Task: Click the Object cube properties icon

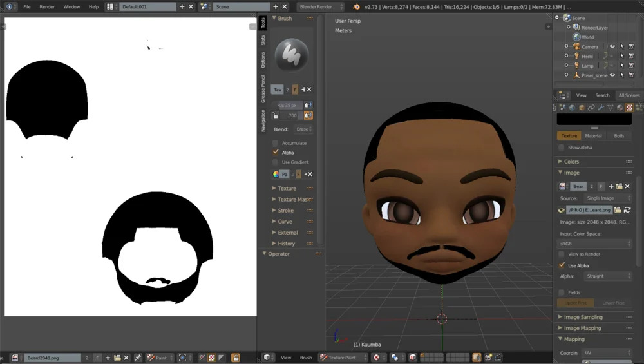Action: (582, 108)
